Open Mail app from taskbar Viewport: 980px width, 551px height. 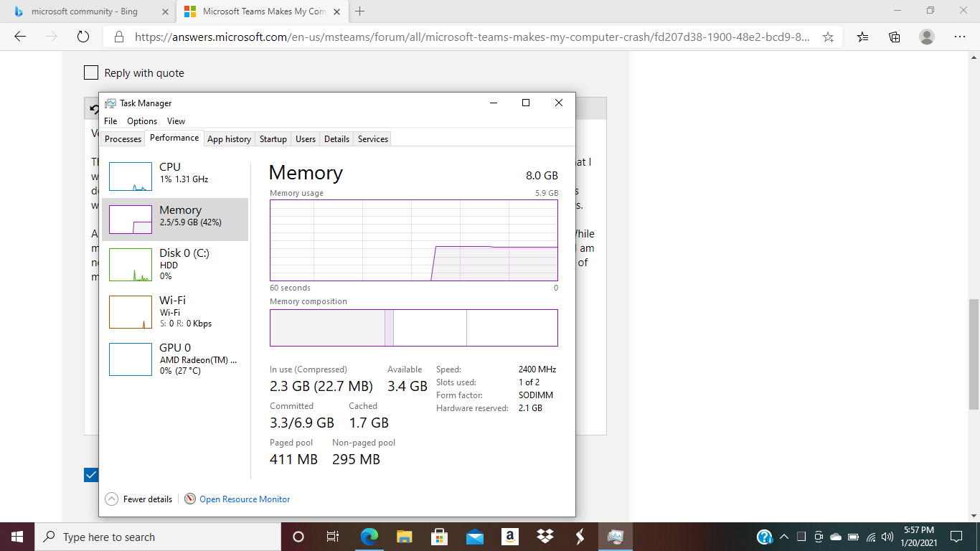click(x=474, y=537)
